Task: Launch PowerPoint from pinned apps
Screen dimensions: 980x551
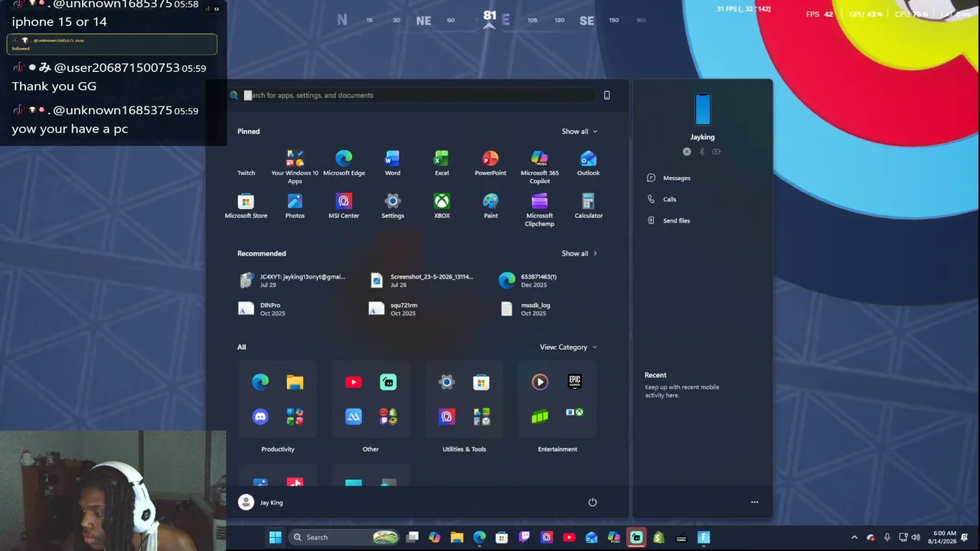Action: tap(491, 163)
